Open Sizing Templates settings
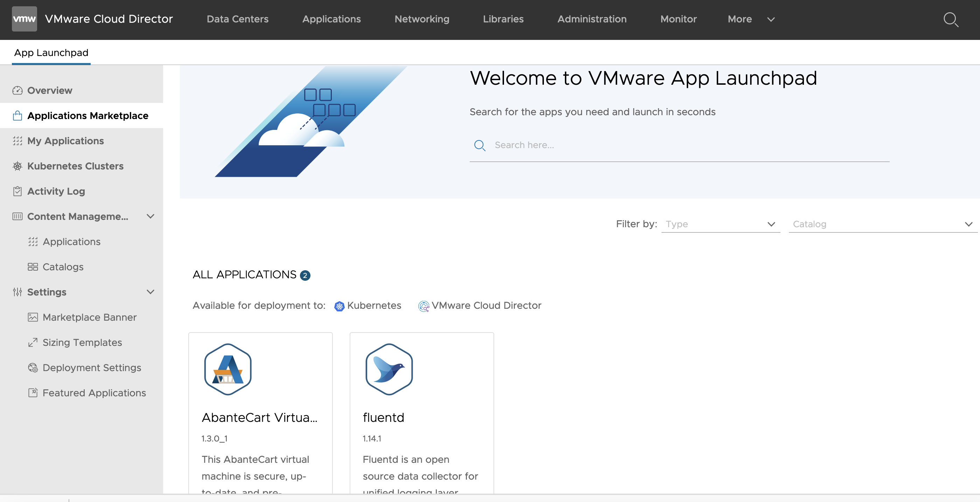Viewport: 980px width, 502px height. point(82,342)
